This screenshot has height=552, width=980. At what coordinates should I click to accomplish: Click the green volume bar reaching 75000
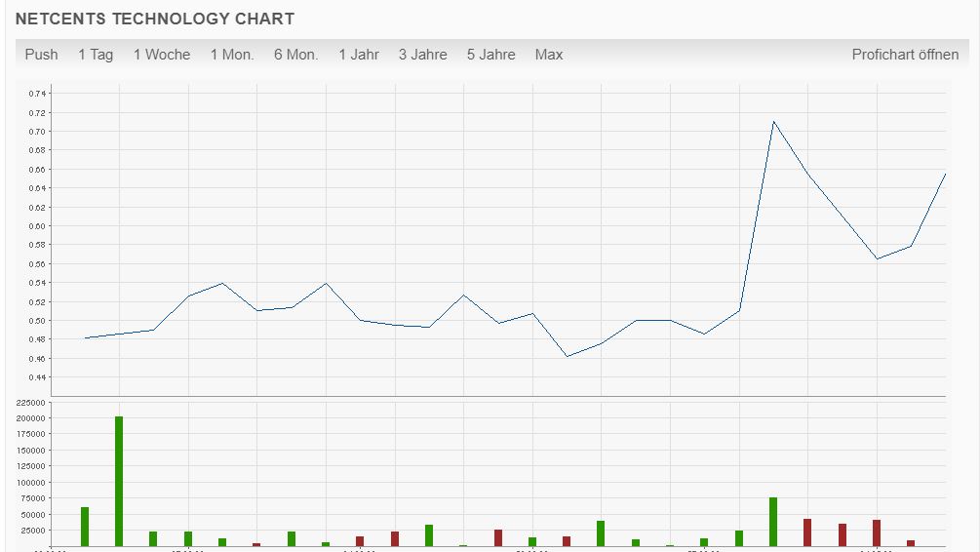(773, 522)
